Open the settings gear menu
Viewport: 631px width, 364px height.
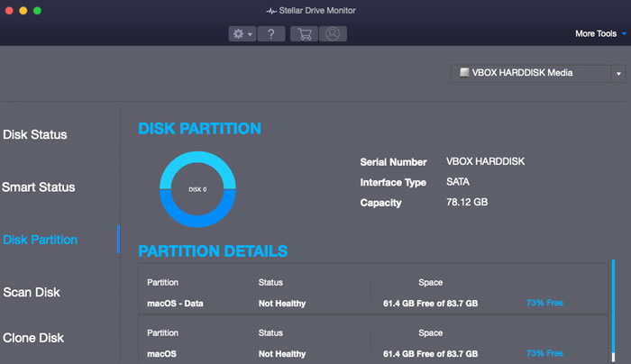point(242,33)
